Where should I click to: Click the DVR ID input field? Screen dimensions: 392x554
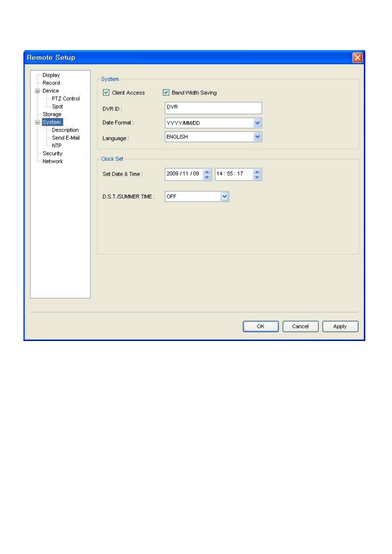pos(213,108)
